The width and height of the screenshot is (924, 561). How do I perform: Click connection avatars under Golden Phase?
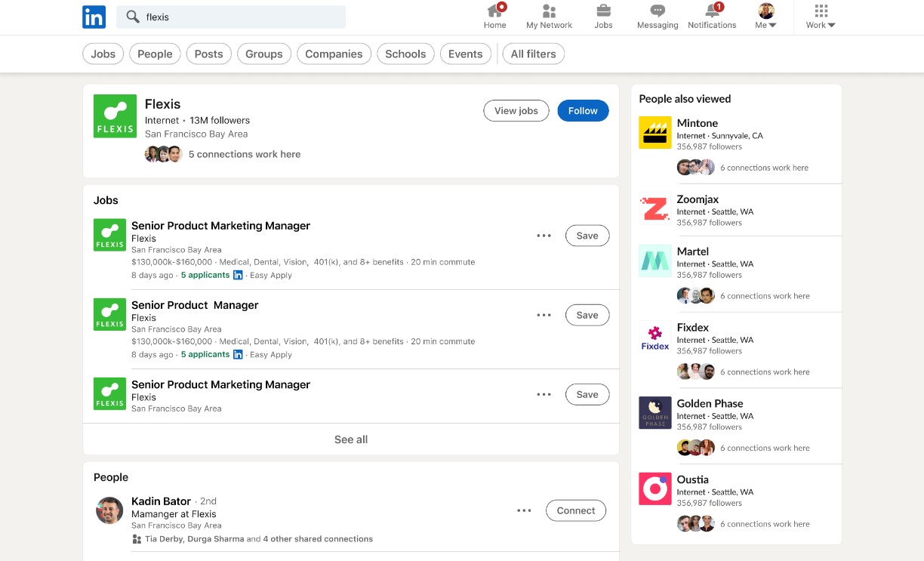pos(696,448)
